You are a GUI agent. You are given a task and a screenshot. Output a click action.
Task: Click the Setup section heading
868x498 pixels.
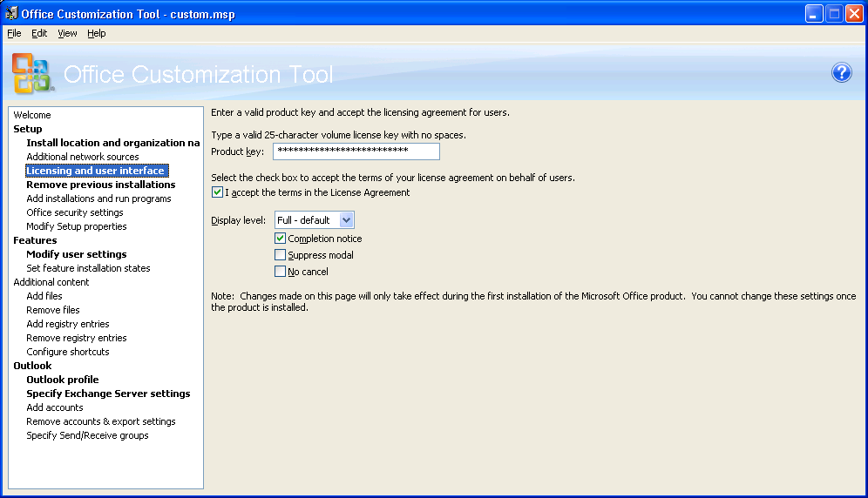(28, 129)
